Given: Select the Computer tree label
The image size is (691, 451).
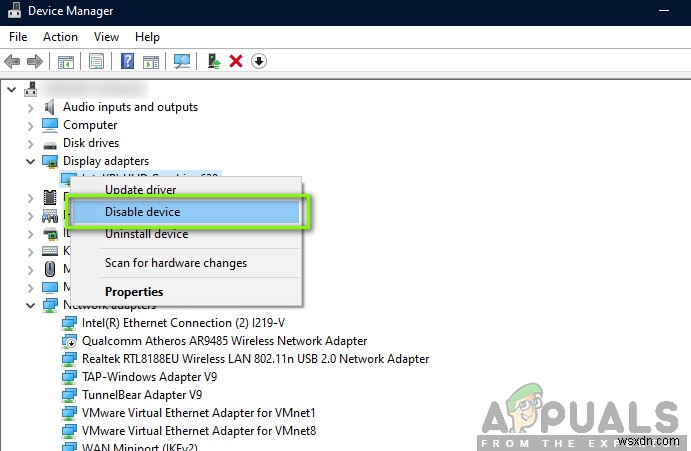Looking at the screenshot, I should (x=90, y=125).
